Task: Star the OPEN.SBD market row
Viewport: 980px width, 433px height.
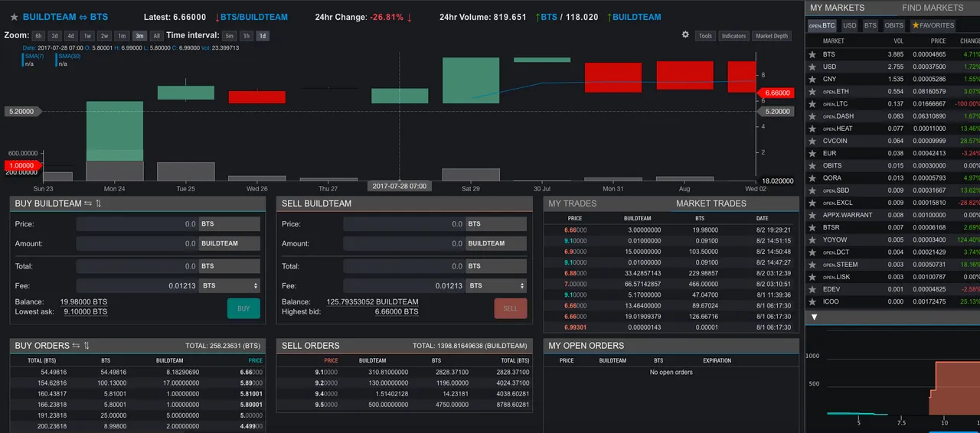Action: pos(812,190)
